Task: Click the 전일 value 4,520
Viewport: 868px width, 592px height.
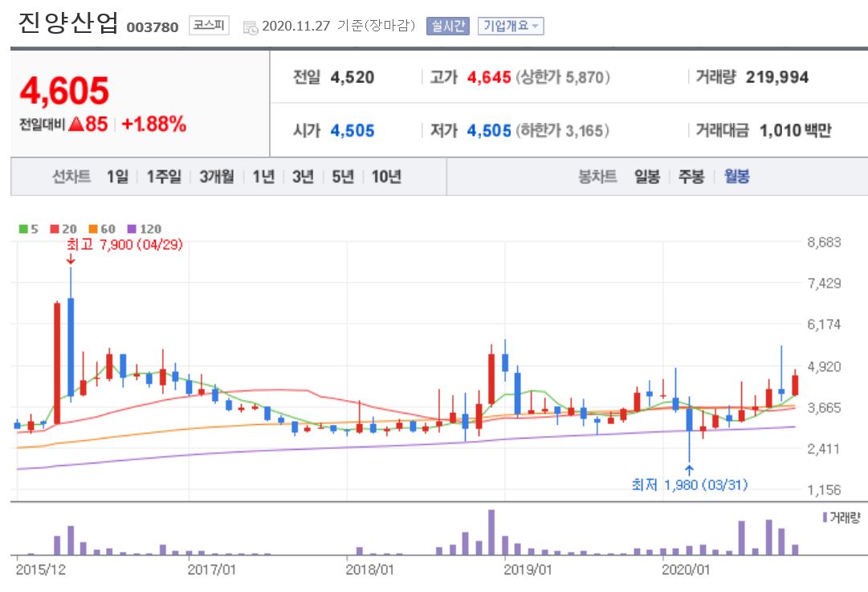Action: tap(352, 77)
